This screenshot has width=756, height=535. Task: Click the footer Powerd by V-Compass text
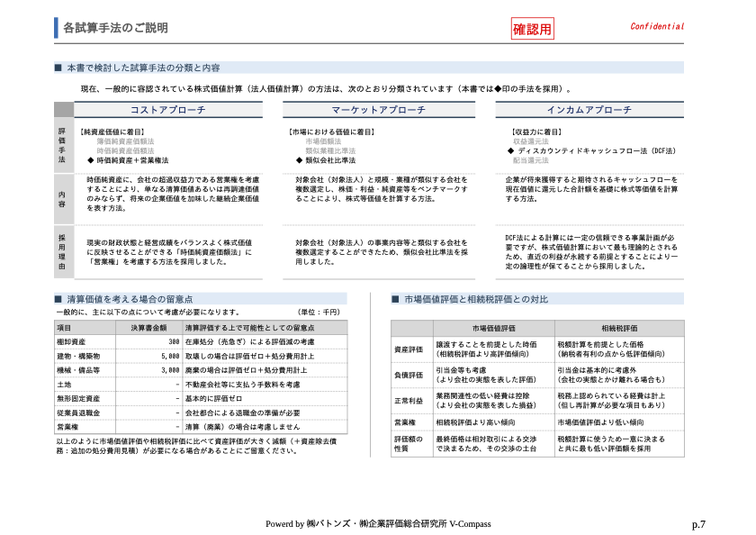[378, 524]
